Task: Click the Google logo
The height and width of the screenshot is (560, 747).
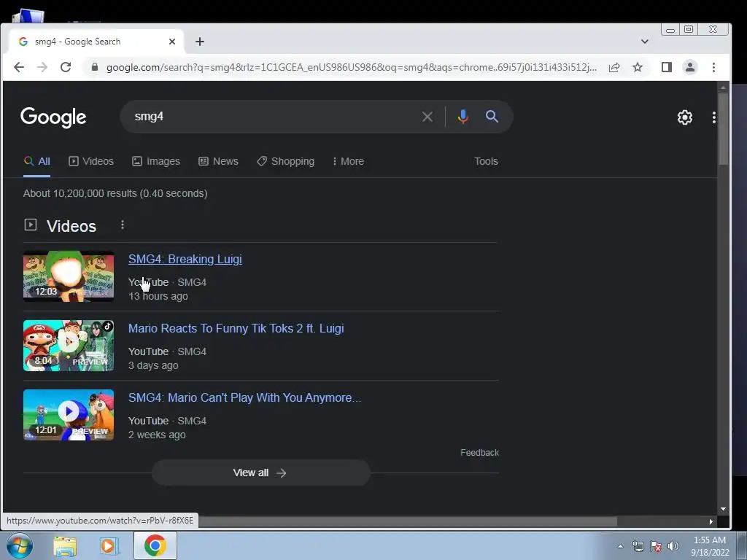Action: [53, 117]
